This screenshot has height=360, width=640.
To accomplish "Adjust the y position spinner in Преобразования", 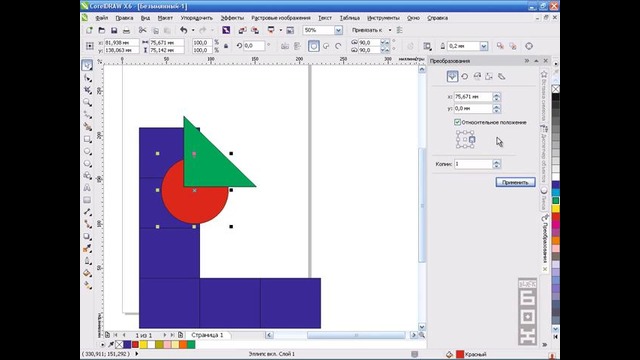I will point(496,109).
